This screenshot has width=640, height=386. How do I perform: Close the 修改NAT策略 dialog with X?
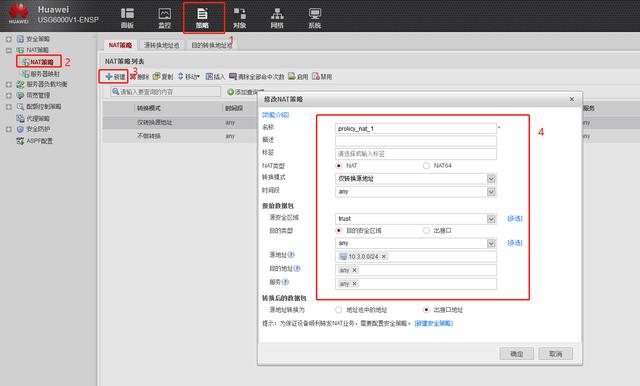(571, 99)
